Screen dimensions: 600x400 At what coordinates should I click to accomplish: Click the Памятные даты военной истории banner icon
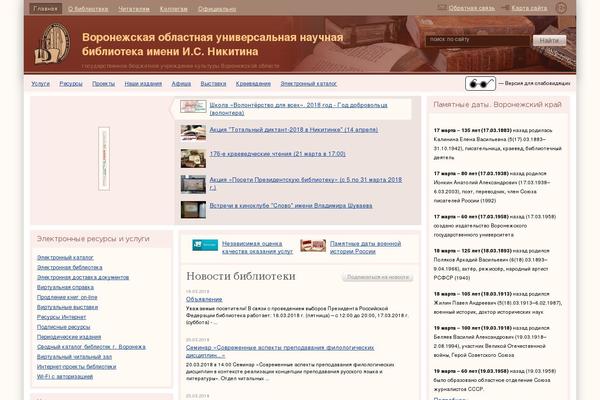(x=313, y=245)
